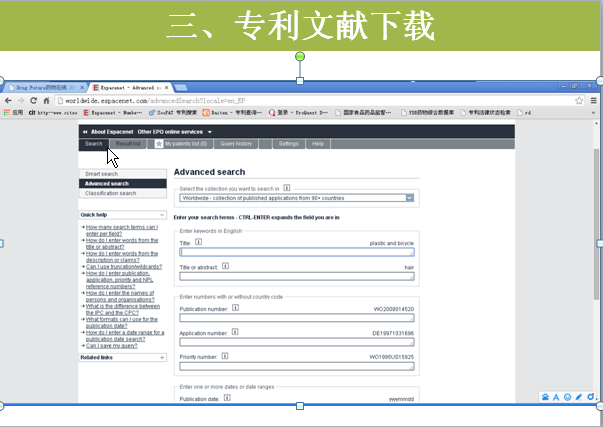Click the browser forward arrow
The width and height of the screenshot is (603, 427).
21,101
